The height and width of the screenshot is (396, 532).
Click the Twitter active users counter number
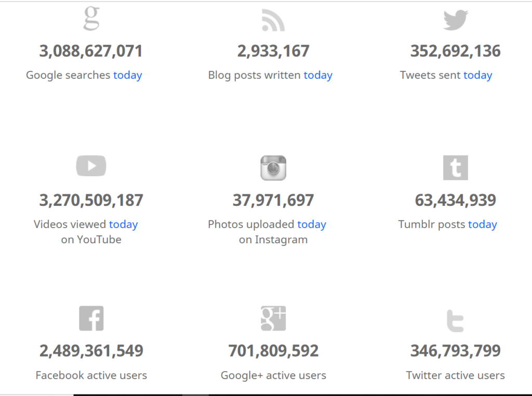click(x=455, y=351)
